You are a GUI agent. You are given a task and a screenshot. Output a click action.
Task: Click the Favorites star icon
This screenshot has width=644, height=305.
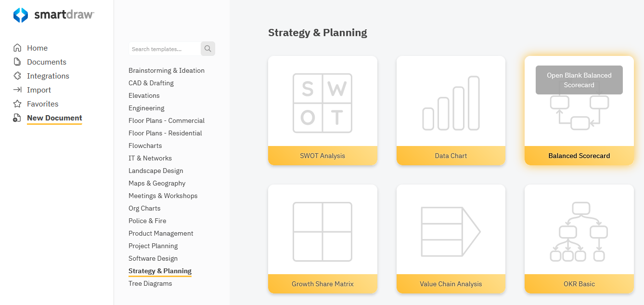pyautogui.click(x=17, y=104)
